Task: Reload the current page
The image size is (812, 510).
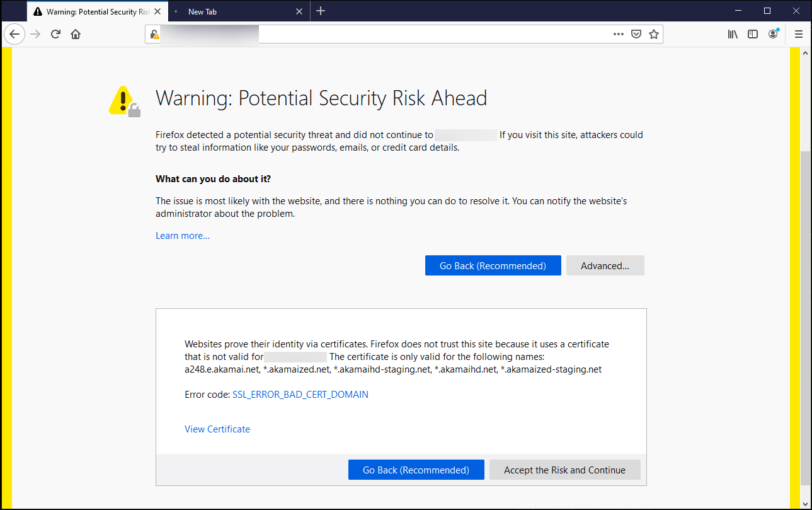Action: click(x=55, y=34)
